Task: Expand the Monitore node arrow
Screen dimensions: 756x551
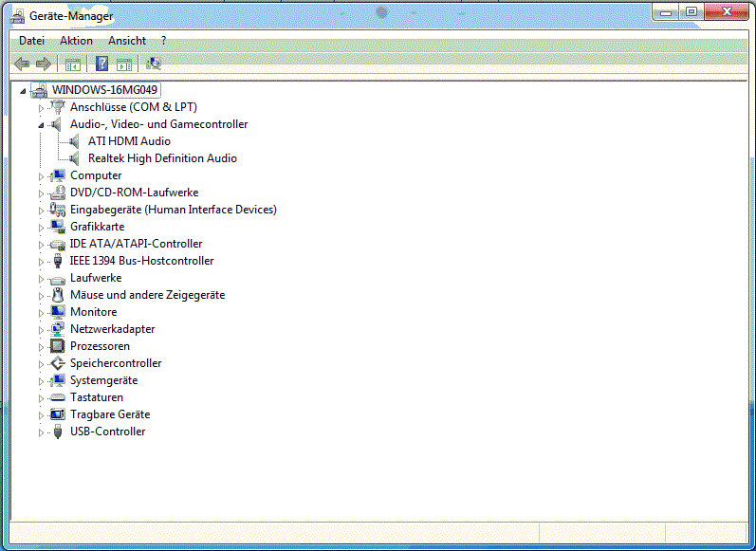Action: click(x=41, y=313)
